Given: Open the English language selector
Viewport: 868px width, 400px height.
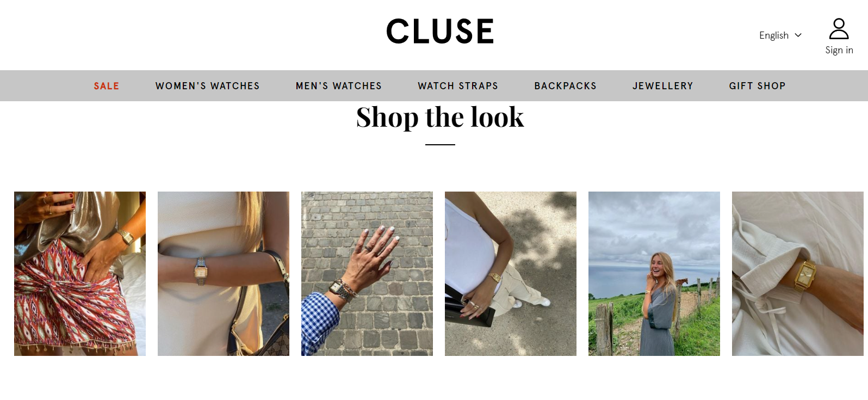Looking at the screenshot, I should coord(780,35).
